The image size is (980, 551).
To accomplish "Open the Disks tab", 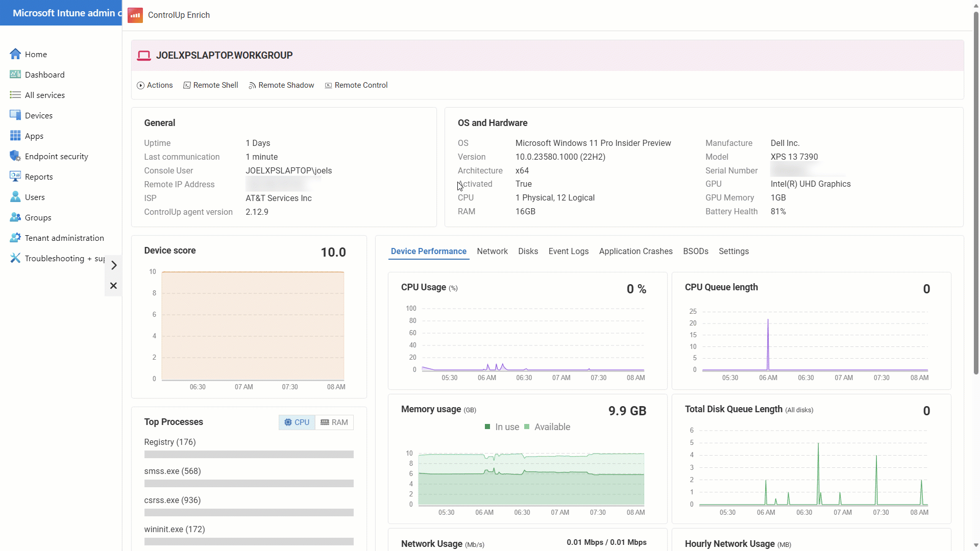I will pyautogui.click(x=528, y=252).
